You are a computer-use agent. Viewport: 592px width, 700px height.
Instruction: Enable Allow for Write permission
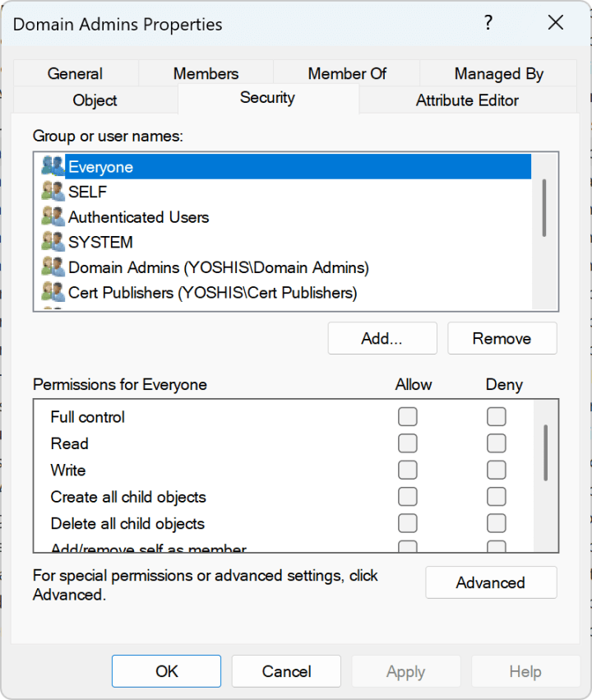pyautogui.click(x=408, y=470)
